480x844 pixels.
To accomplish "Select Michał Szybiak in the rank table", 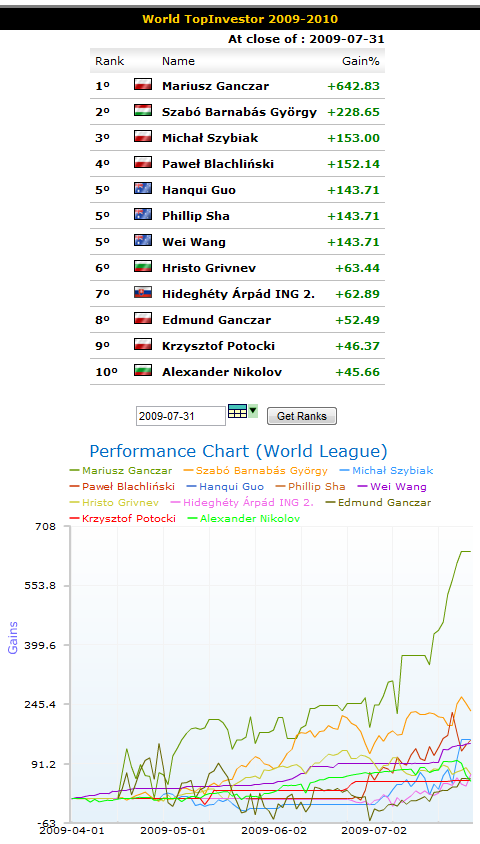I will [210, 138].
